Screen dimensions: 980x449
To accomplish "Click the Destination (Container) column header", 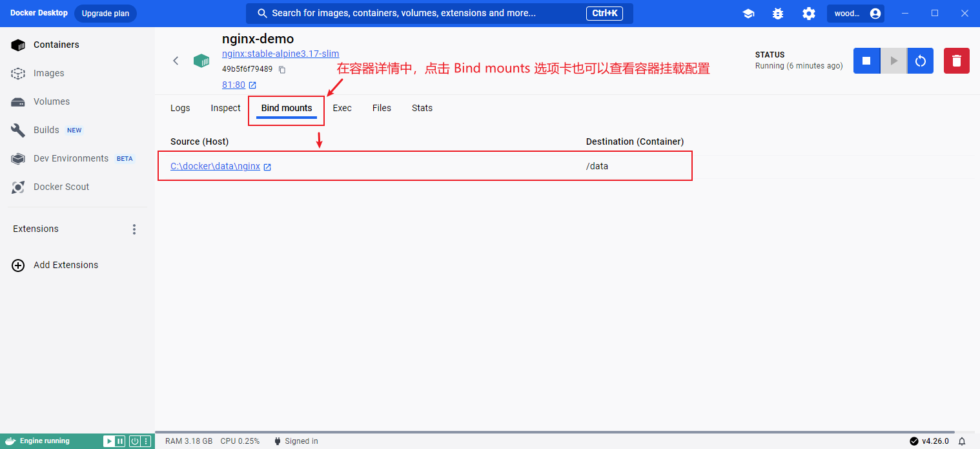I will 635,141.
